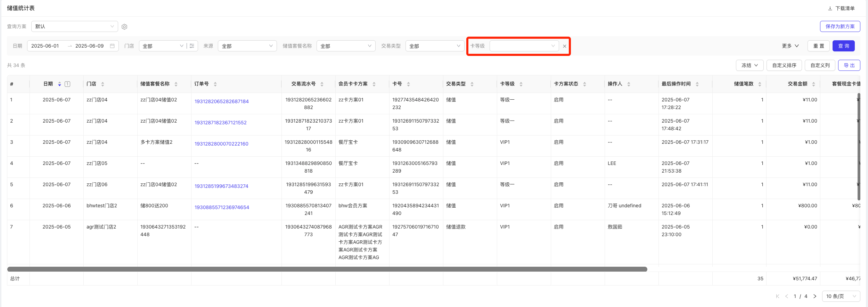Click 下载清单 text link

point(845,8)
